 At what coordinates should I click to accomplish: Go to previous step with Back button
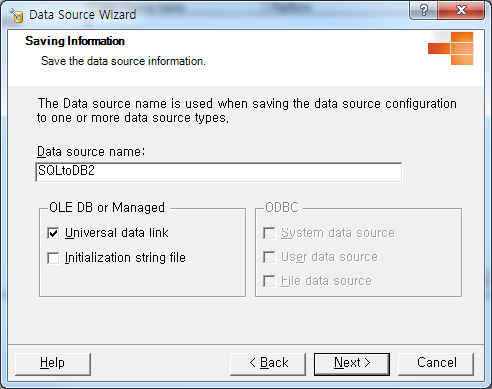coord(268,364)
